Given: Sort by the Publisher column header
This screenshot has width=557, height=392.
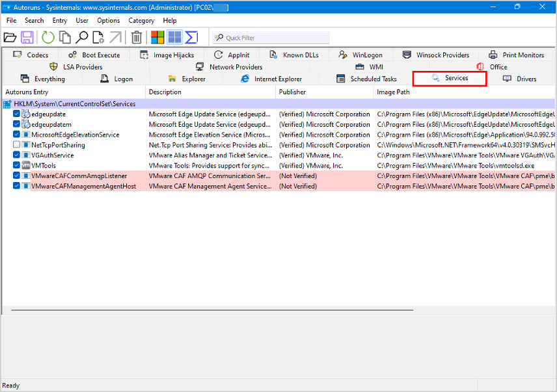Looking at the screenshot, I should pos(292,92).
